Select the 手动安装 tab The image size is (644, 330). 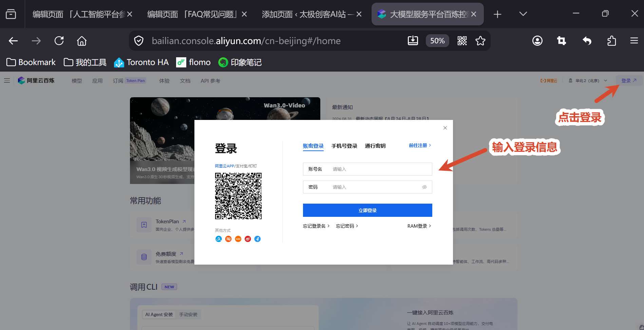click(x=188, y=314)
